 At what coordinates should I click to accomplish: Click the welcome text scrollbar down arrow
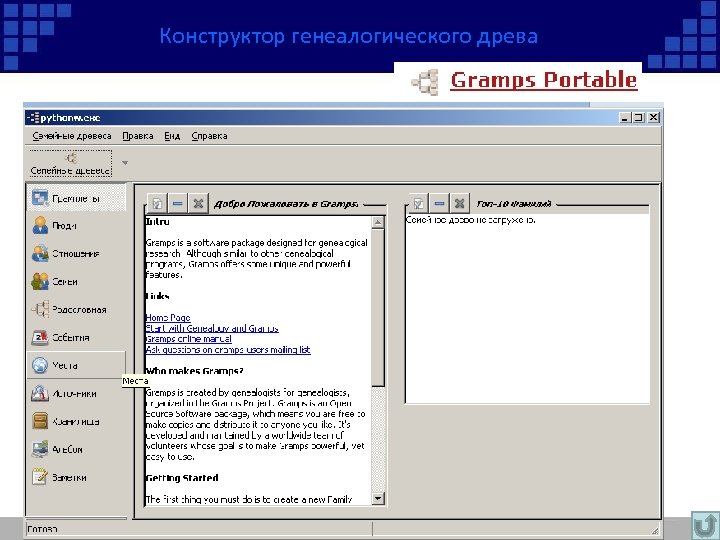click(378, 499)
